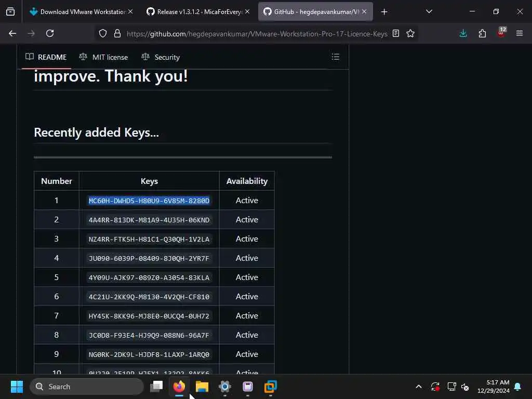Click the taskbar Search box
The width and height of the screenshot is (532, 399).
87,387
